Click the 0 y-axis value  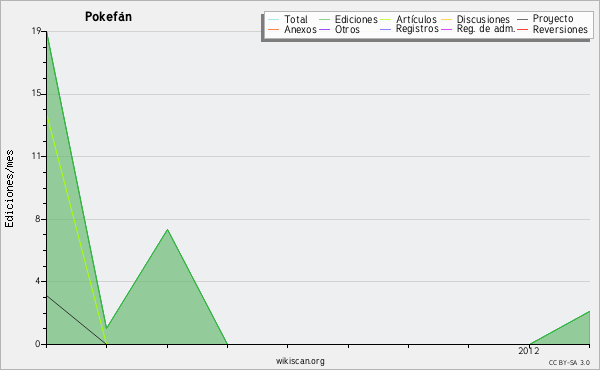click(x=38, y=344)
